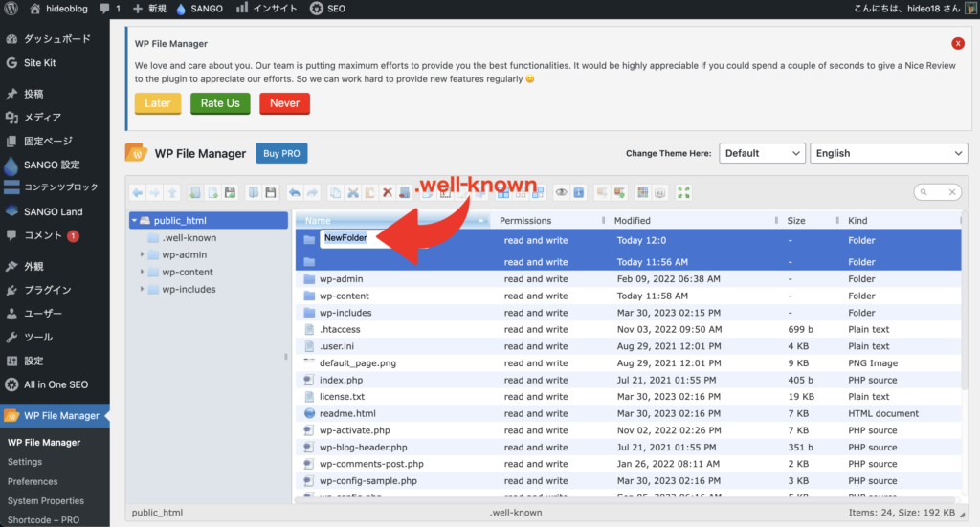Click the Upload files toolbar icon
Screen dimensions: 980x527
coord(230,192)
